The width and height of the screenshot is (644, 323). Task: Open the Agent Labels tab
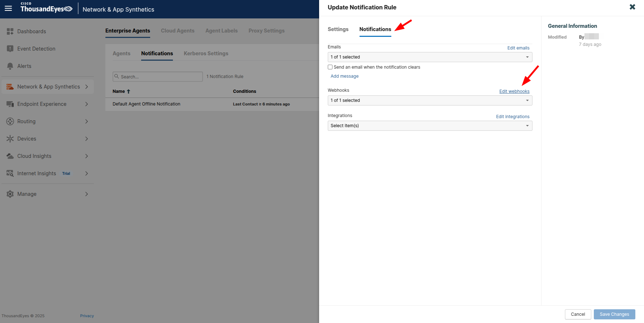click(x=221, y=31)
